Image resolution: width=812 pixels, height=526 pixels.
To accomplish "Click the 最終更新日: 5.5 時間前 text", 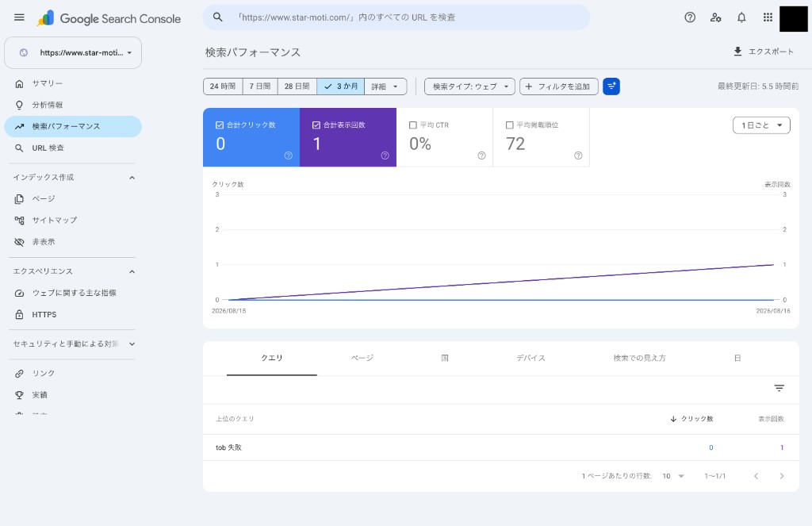I will pyautogui.click(x=758, y=86).
